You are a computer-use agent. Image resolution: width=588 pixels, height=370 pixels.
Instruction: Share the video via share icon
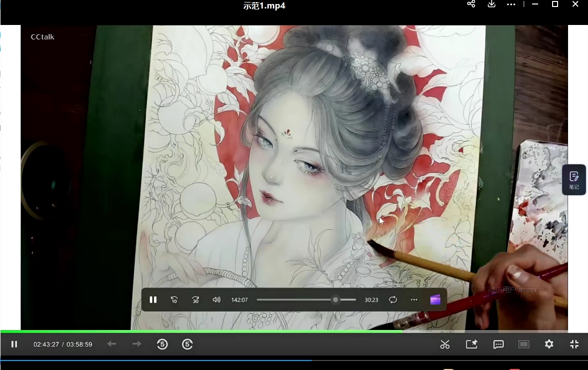(x=471, y=4)
